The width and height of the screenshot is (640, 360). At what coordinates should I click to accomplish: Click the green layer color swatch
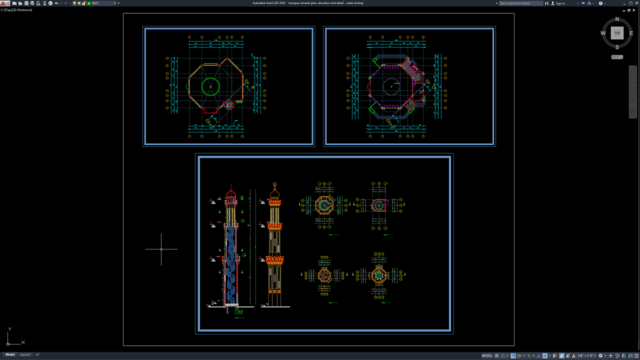(89, 3)
